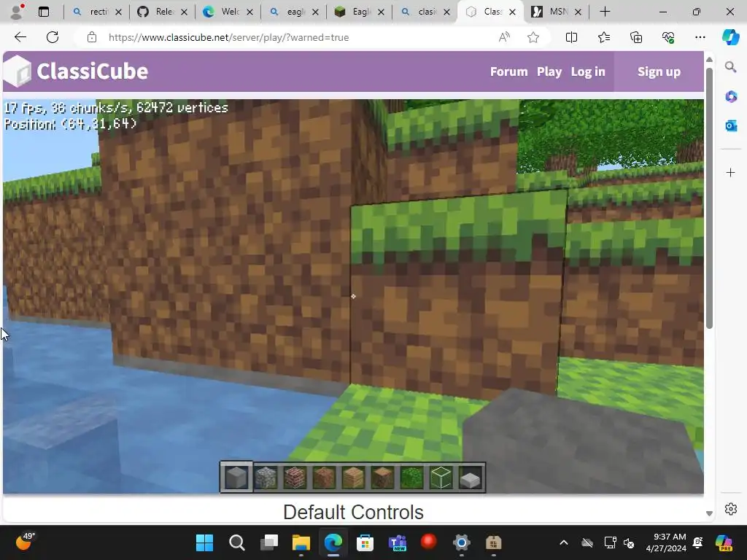Open Microsoft Teams from taskbar

398,542
